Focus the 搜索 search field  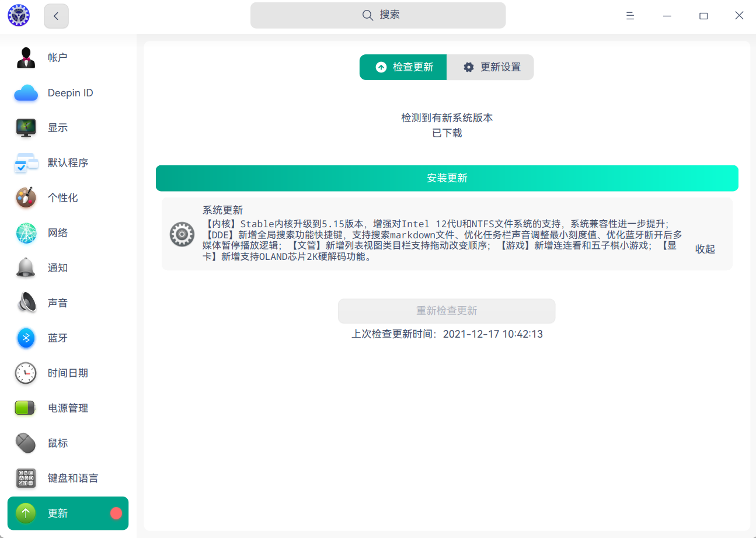coord(378,15)
